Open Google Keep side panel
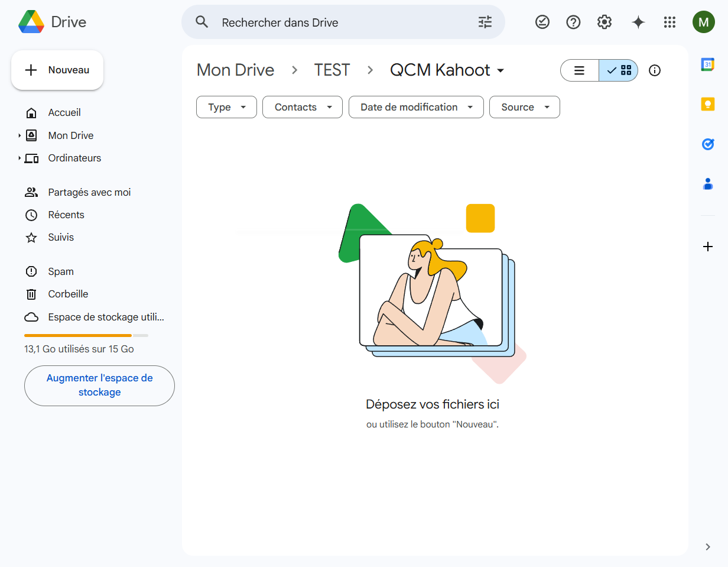Screen dimensions: 728x567 click(x=708, y=104)
